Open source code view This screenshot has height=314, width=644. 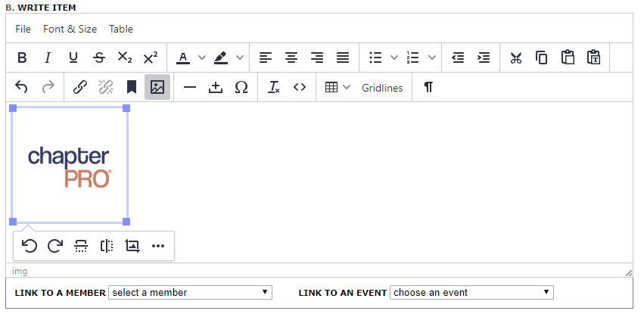(300, 88)
